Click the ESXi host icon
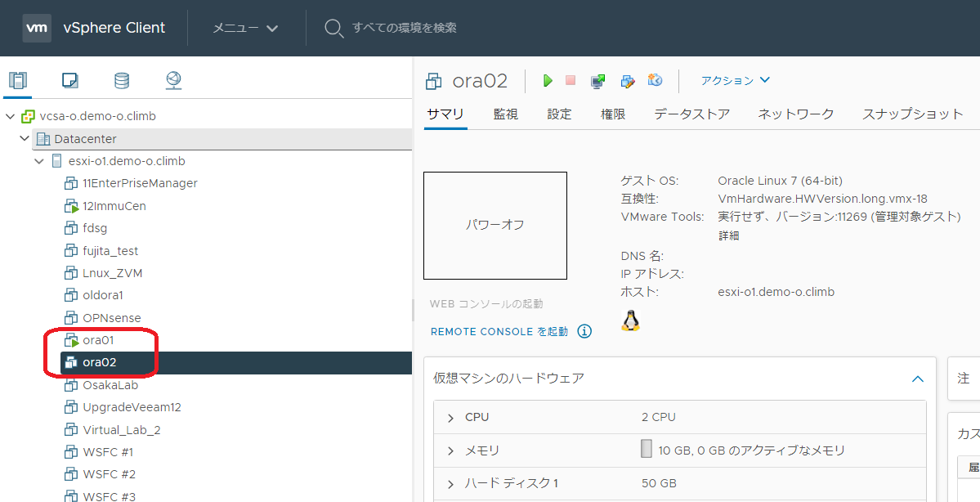 [x=57, y=161]
